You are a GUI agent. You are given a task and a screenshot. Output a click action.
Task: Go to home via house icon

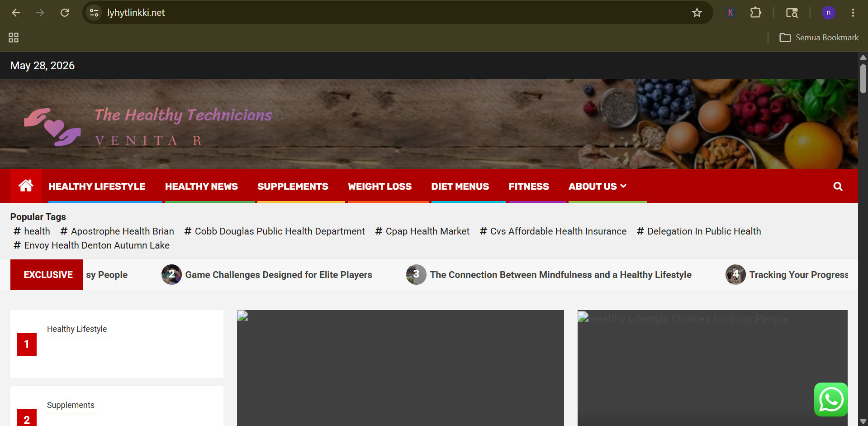tap(26, 186)
